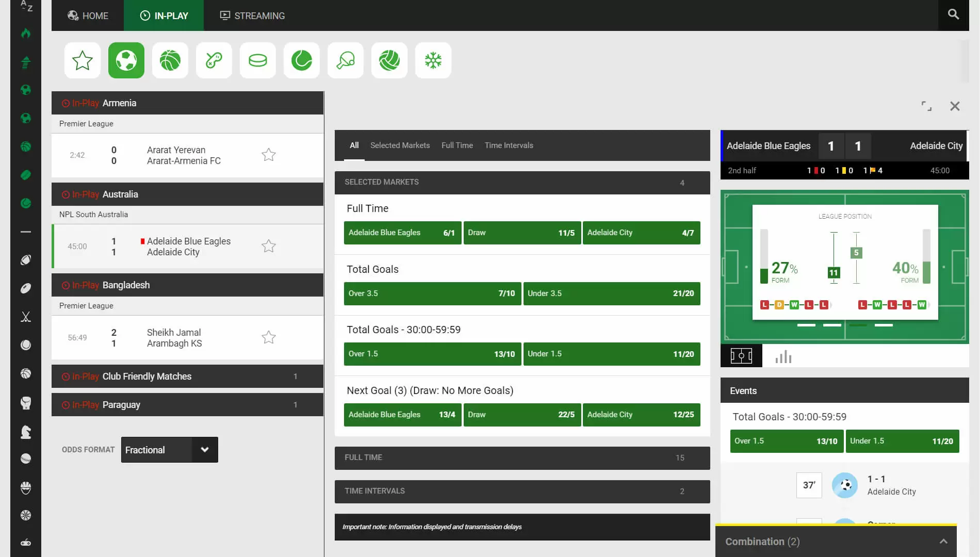Select the basketball sport filter icon
This screenshot has height=557, width=980.
[x=170, y=60]
